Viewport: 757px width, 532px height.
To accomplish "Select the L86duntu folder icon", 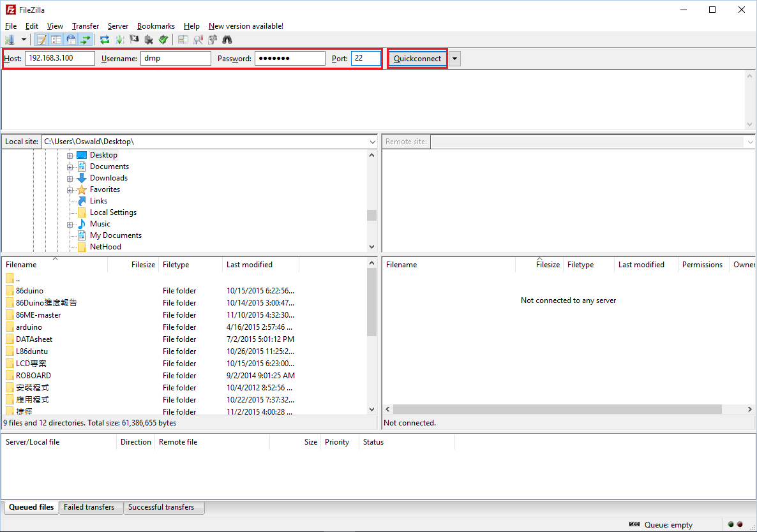I will pyautogui.click(x=10, y=351).
